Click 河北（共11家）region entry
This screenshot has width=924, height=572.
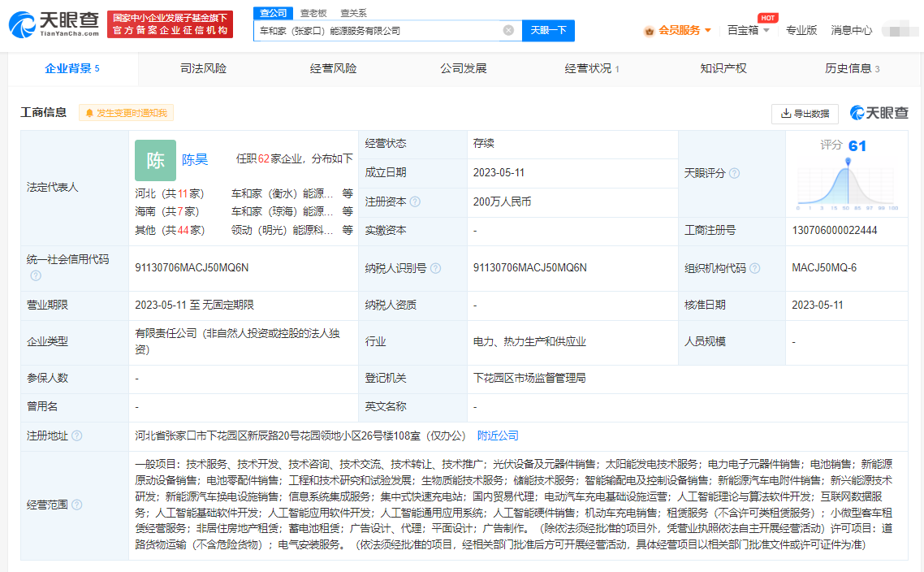[170, 194]
